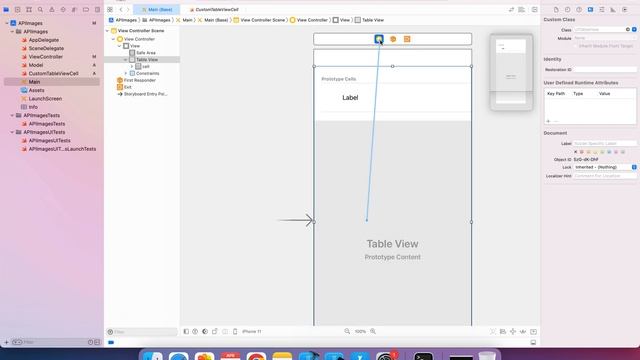Screen dimensions: 640x360
Task: Expand the cell outline item
Action: pos(132,66)
